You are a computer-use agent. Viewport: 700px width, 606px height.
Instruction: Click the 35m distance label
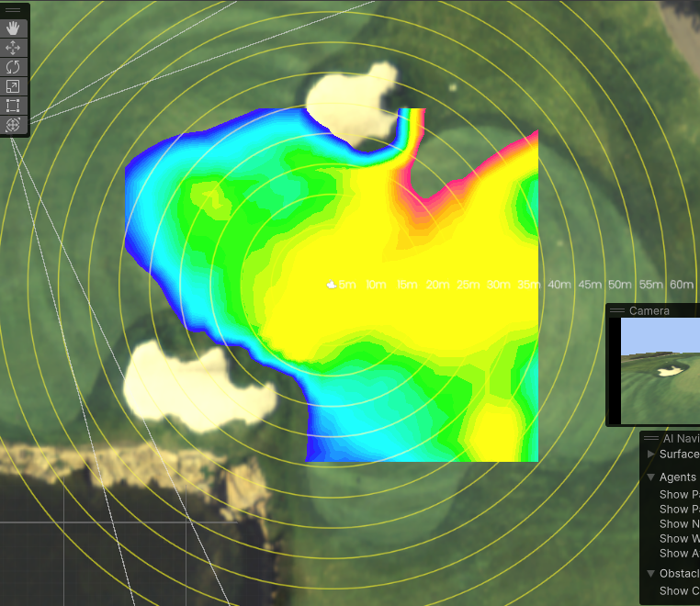coord(528,285)
